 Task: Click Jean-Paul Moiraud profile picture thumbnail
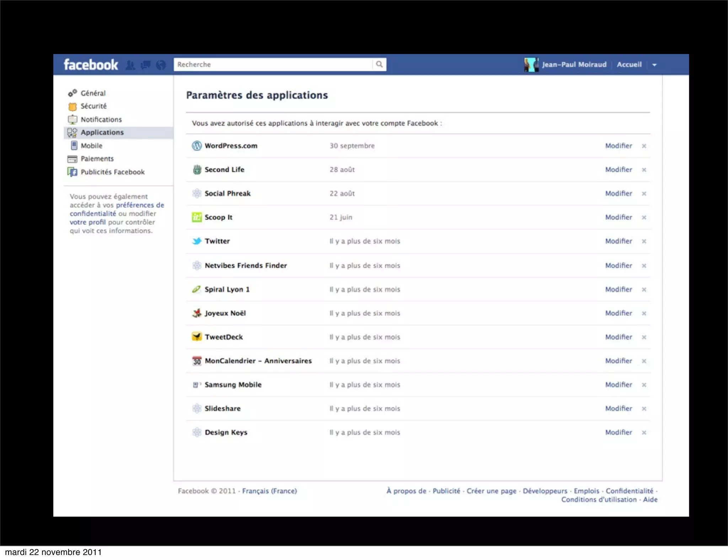coord(531,65)
